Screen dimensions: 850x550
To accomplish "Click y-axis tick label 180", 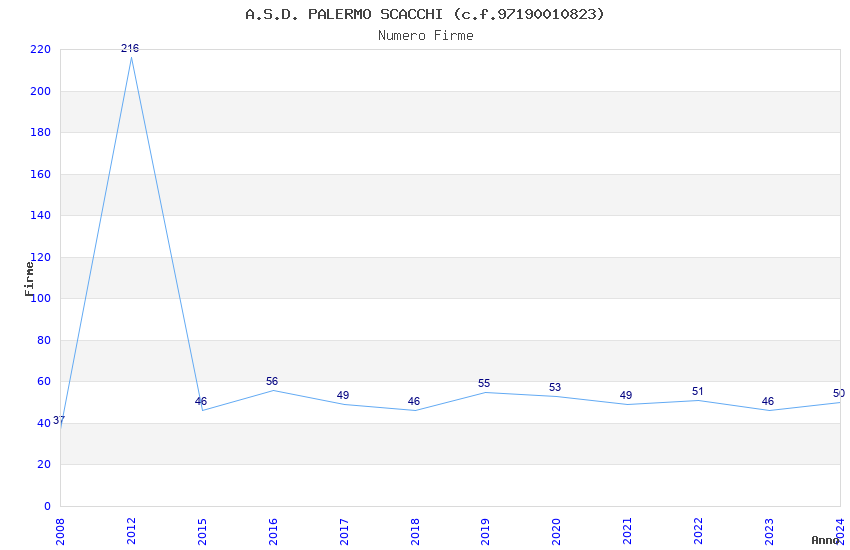I will [x=41, y=133].
